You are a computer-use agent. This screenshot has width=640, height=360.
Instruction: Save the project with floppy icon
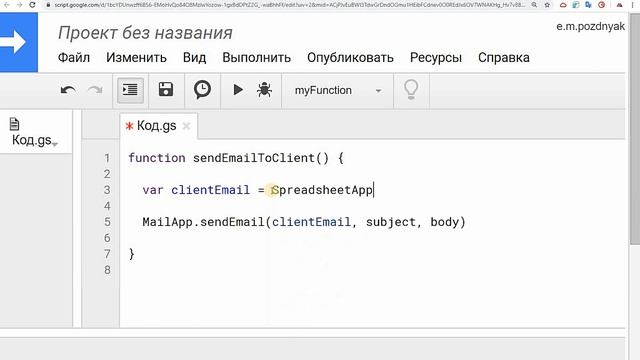(166, 89)
